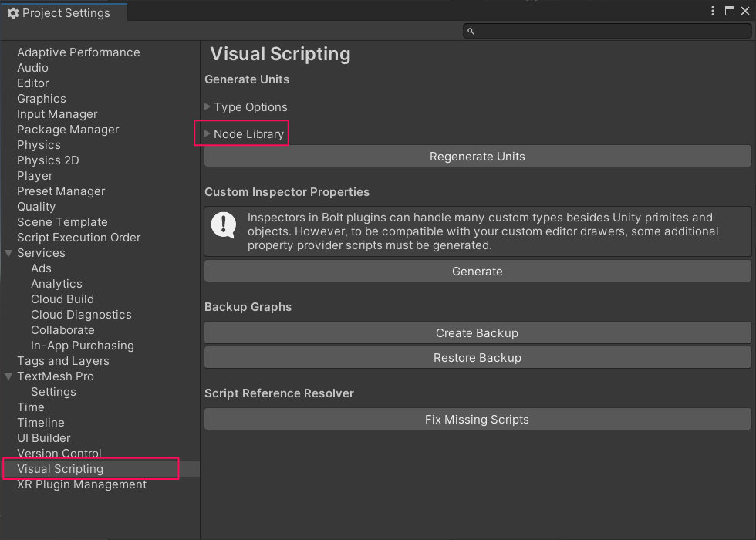
Task: Open XR Plugin Management settings
Action: (82, 484)
